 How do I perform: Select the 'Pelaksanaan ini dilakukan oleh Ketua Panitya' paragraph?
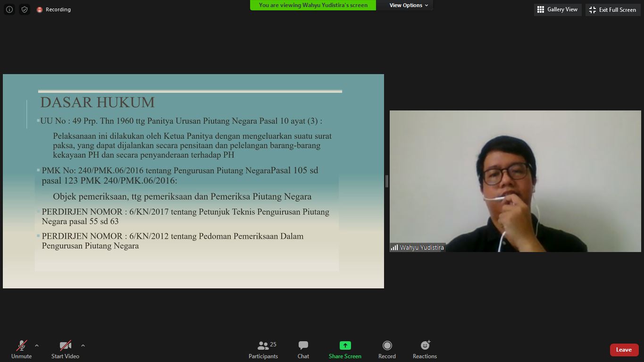click(x=192, y=145)
